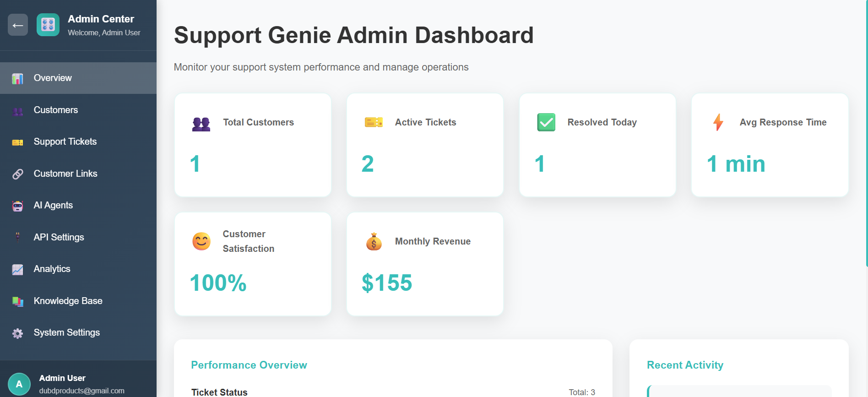Click the Analytics line chart icon
This screenshot has height=397, width=868.
click(x=17, y=270)
